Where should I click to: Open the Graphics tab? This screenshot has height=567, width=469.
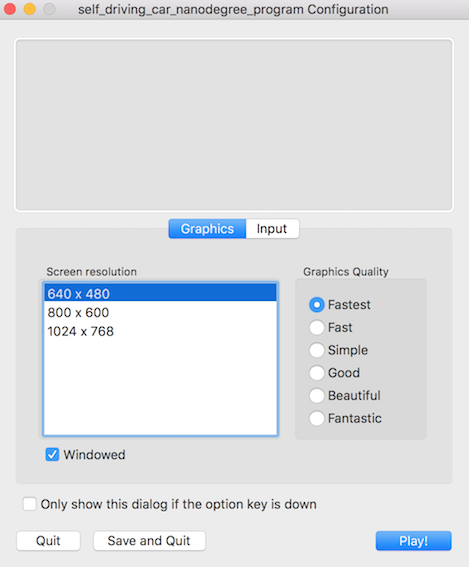pos(207,229)
